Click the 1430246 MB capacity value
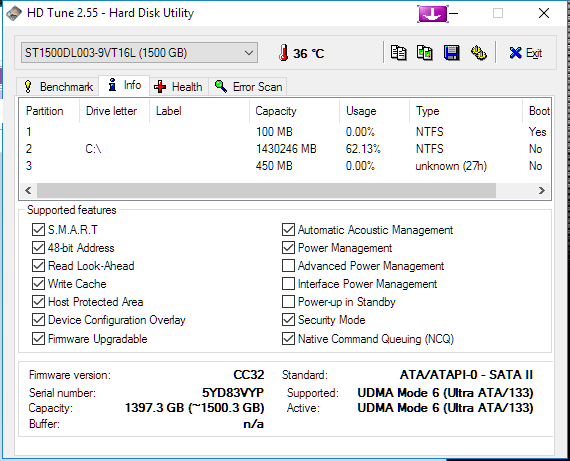The width and height of the screenshot is (570, 461). pyautogui.click(x=286, y=149)
